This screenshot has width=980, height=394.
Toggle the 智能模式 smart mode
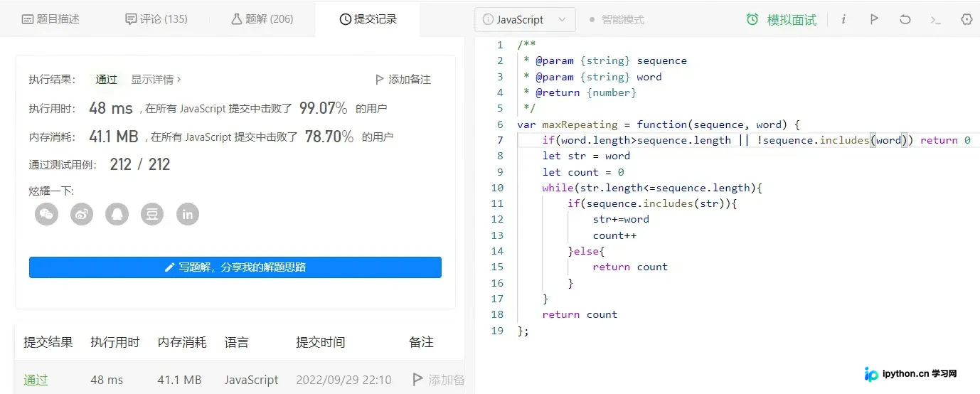(x=617, y=20)
